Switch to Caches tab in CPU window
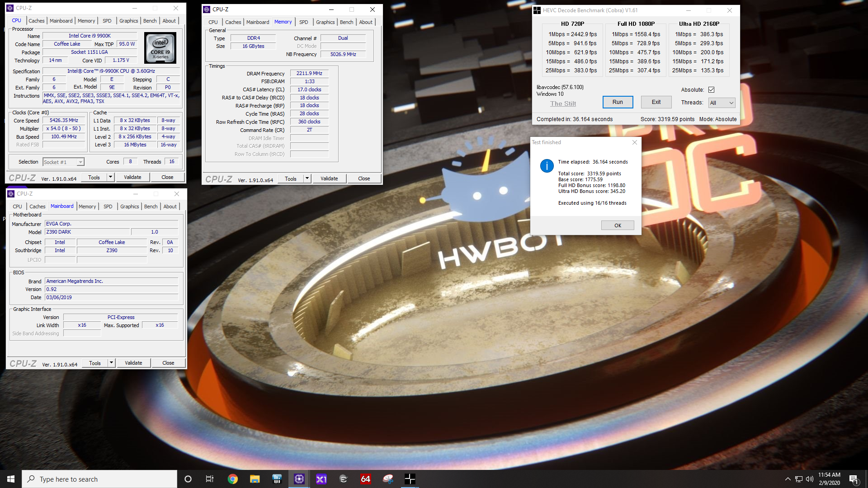 click(37, 21)
